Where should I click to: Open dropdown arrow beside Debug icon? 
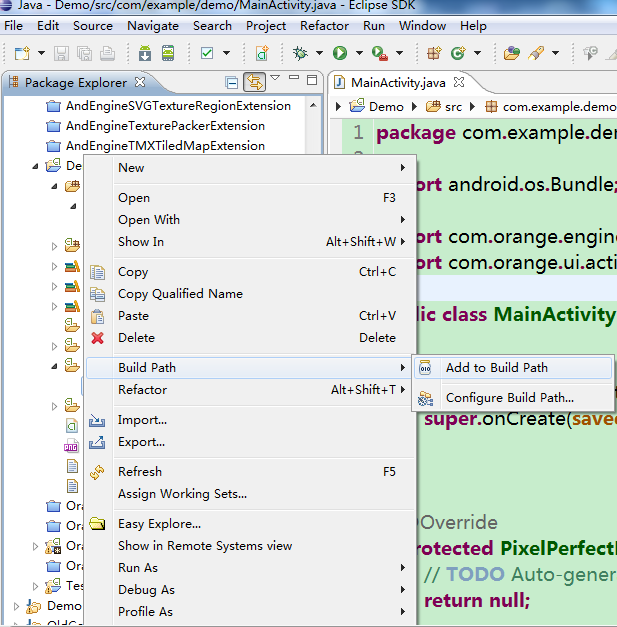[x=319, y=53]
